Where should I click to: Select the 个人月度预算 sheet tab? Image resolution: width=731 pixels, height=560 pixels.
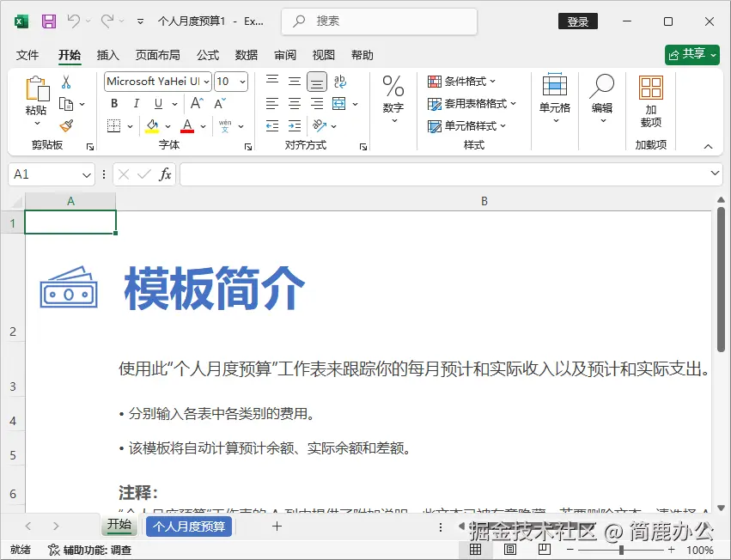click(188, 526)
